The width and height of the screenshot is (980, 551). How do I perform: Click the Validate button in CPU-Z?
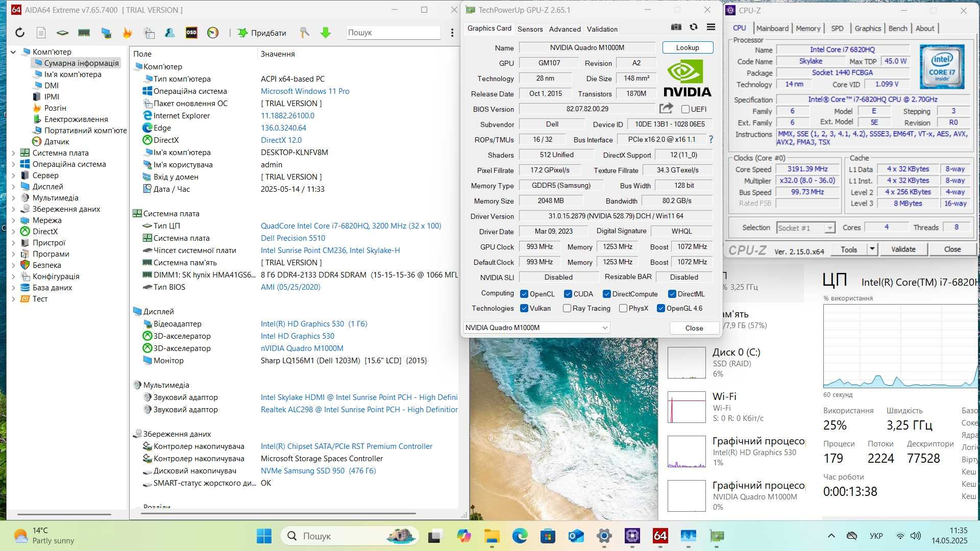pyautogui.click(x=903, y=249)
